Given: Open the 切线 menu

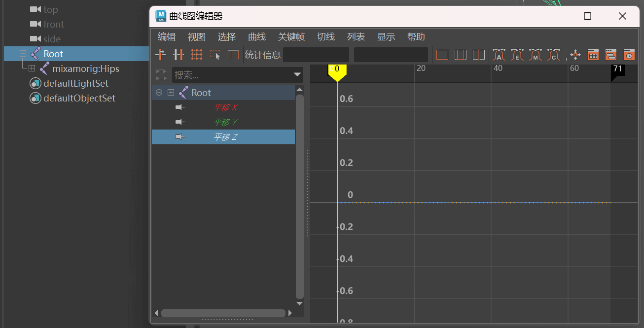Looking at the screenshot, I should [x=326, y=37].
